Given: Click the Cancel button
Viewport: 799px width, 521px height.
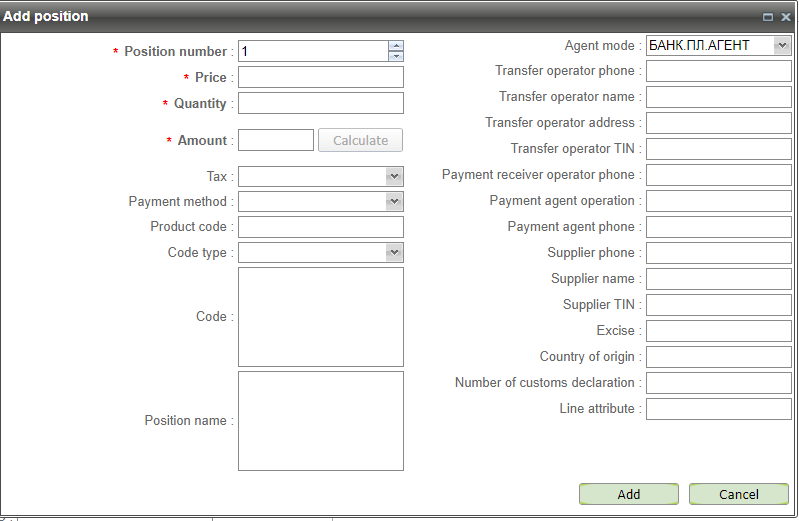Looking at the screenshot, I should pyautogui.click(x=738, y=494).
